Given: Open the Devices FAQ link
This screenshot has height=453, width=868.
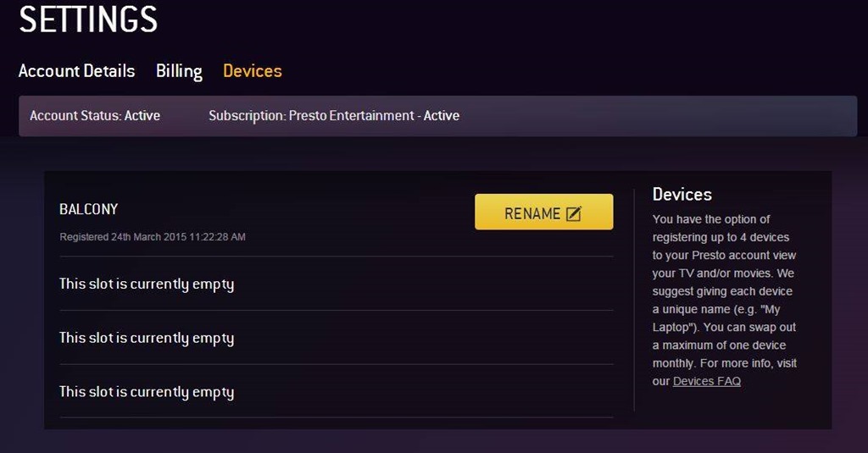Looking at the screenshot, I should (x=707, y=381).
